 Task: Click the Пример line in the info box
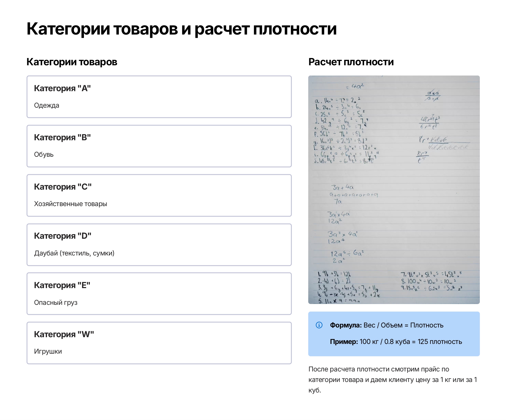[396, 342]
